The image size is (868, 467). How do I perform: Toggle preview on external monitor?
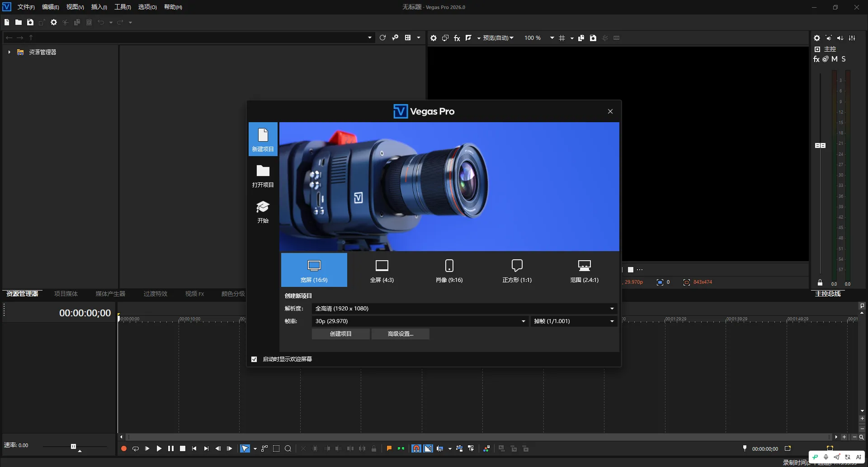click(x=445, y=38)
